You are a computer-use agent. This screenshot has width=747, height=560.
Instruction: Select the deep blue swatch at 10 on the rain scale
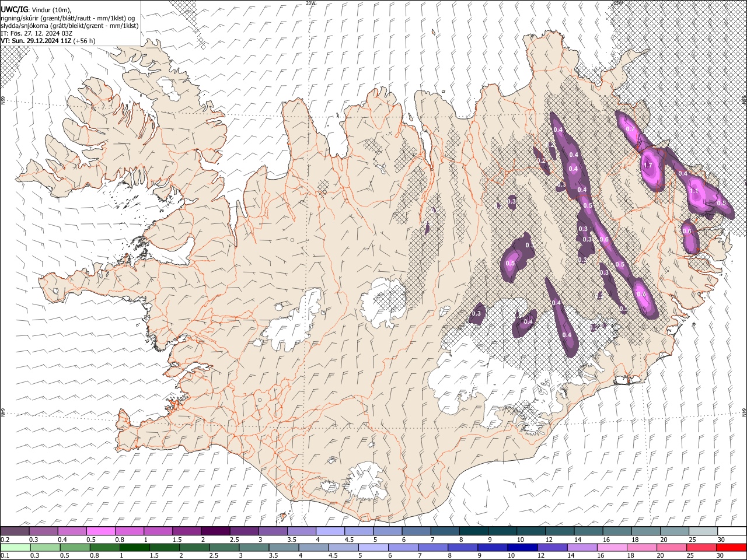pos(522,547)
